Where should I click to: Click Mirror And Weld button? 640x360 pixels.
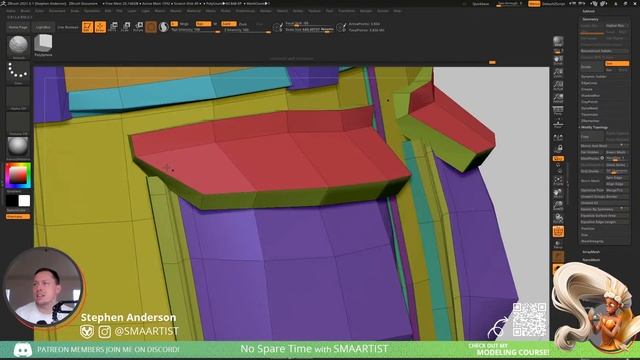[x=604, y=146]
